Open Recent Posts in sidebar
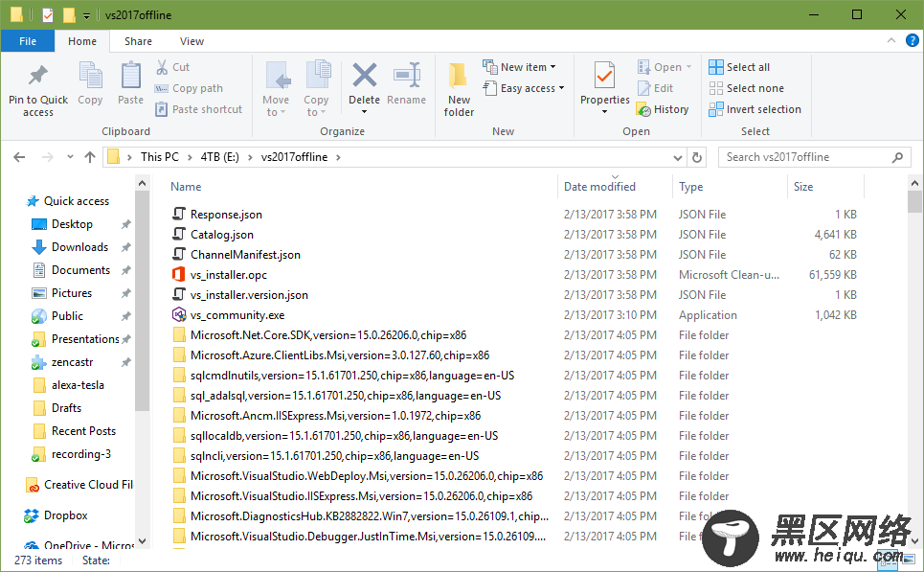The image size is (924, 572). pyautogui.click(x=83, y=431)
